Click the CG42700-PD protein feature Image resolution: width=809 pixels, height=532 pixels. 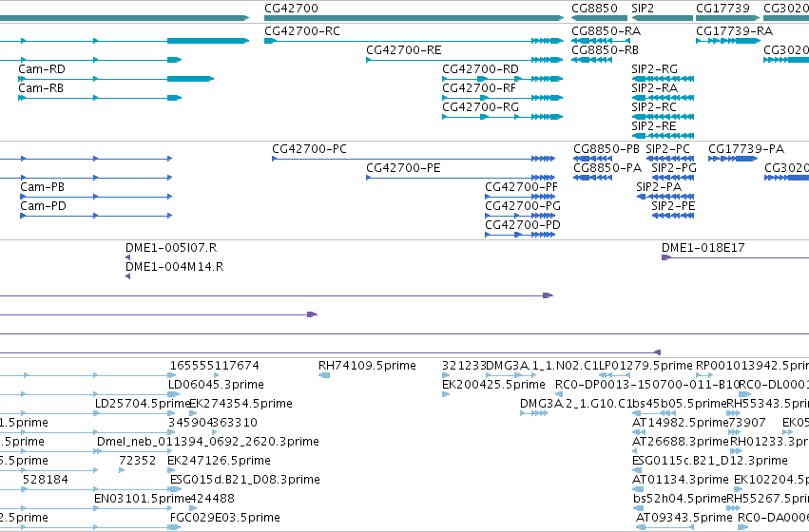(520, 235)
